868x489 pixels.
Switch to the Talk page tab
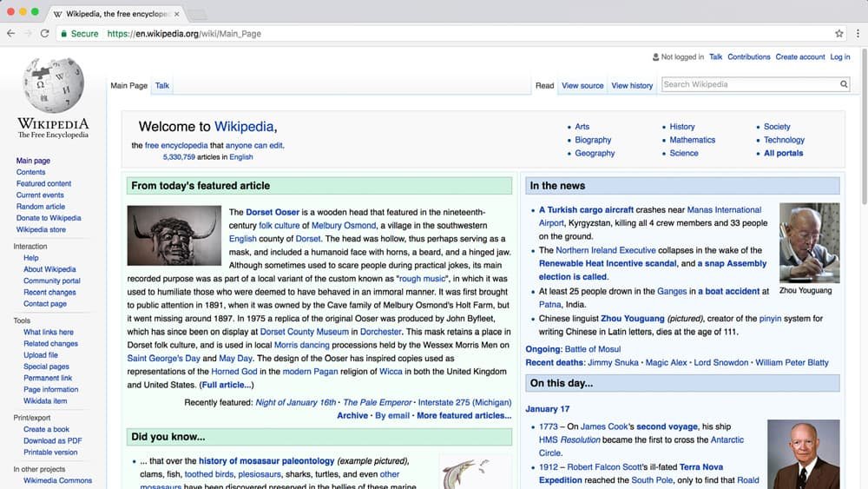coord(161,86)
